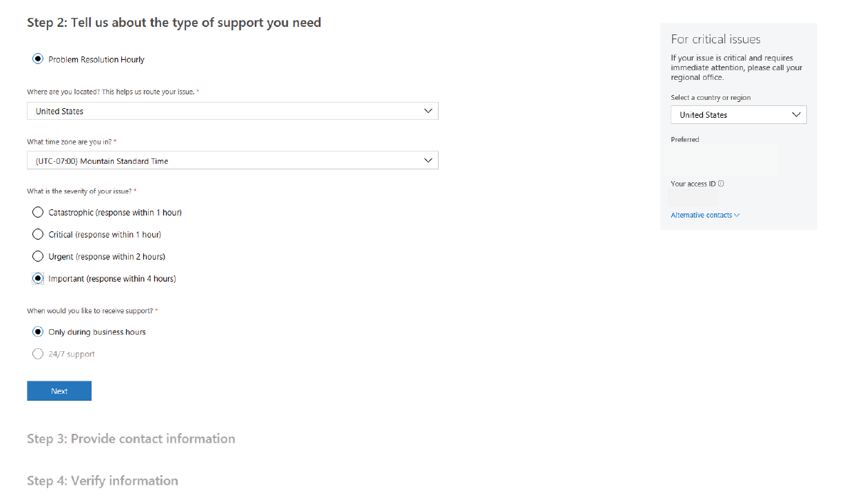Choose Only during business hours option
The width and height of the screenshot is (849, 504).
[39, 332]
